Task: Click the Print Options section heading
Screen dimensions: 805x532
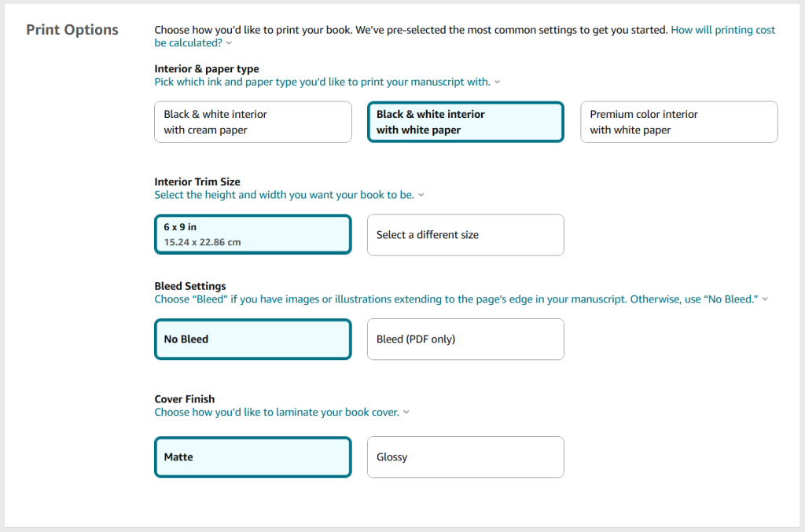Action: [x=72, y=29]
